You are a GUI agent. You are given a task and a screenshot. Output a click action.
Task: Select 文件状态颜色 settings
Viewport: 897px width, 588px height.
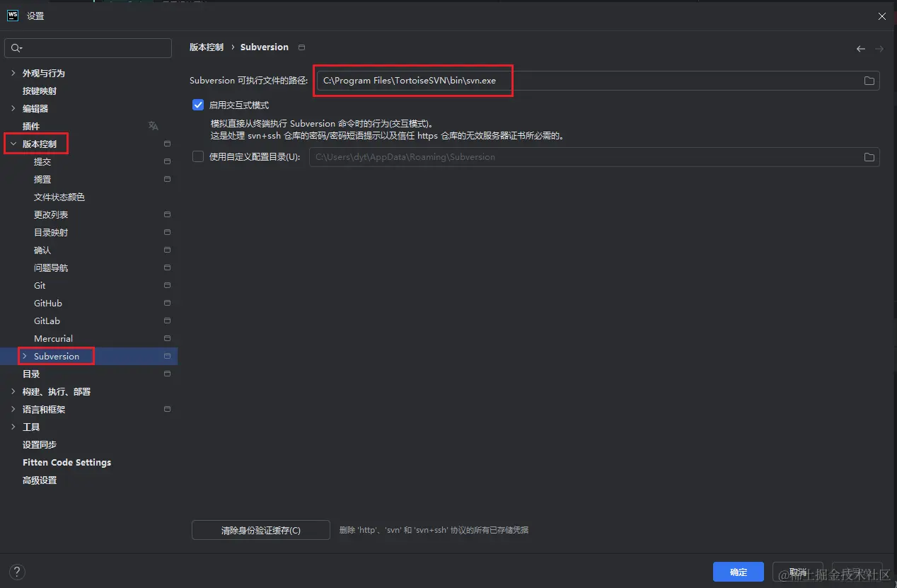(59, 197)
